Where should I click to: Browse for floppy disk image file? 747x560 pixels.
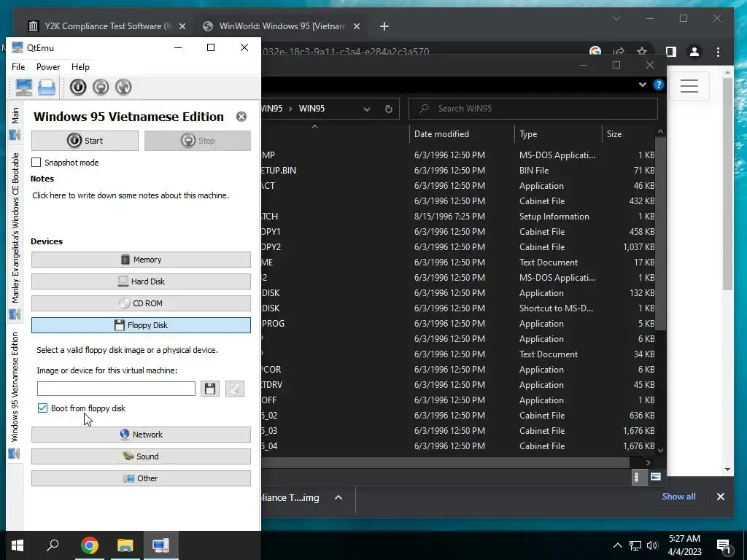click(x=210, y=389)
